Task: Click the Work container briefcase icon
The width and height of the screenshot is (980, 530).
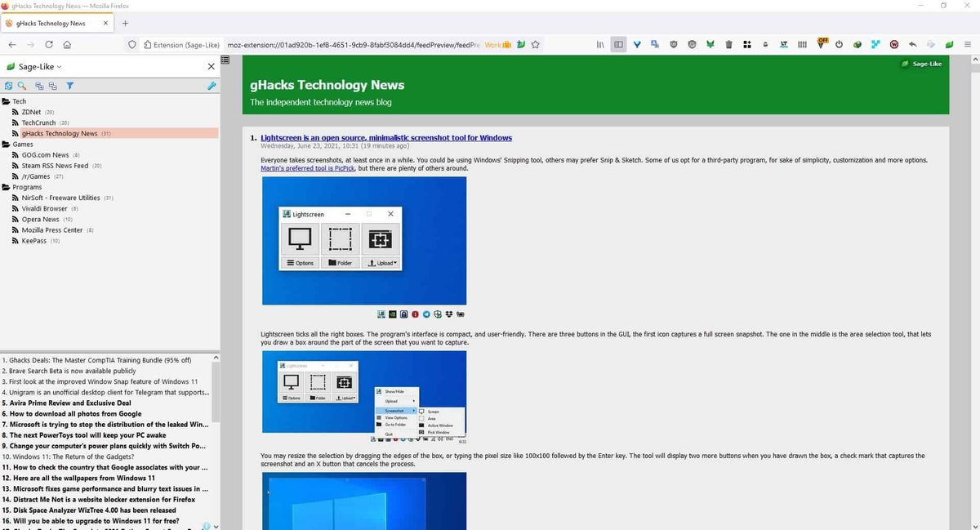Action: 506,45
